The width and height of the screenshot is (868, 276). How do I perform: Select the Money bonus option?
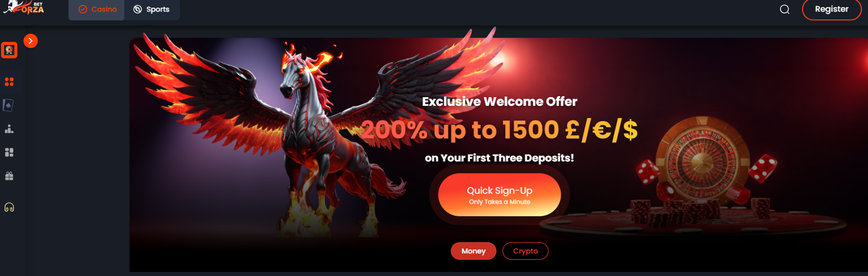click(473, 251)
